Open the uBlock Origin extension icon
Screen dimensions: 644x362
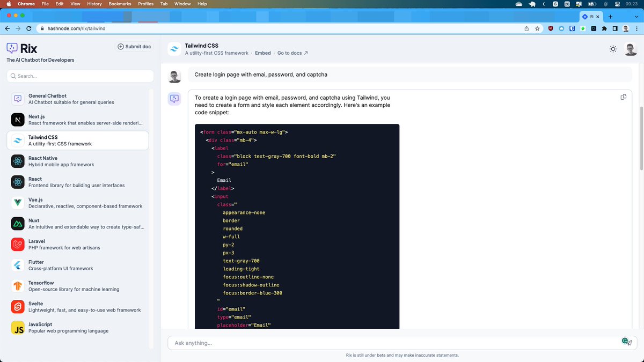551,28
